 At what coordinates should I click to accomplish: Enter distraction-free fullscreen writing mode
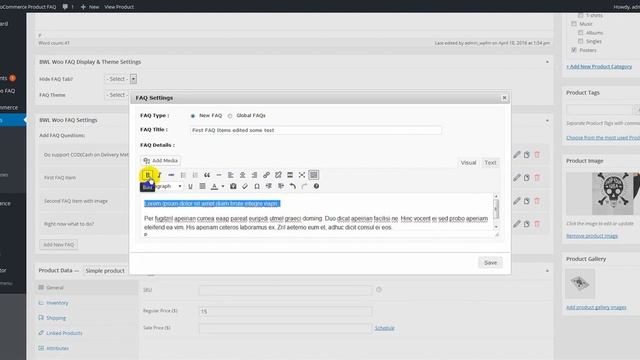pos(302,175)
